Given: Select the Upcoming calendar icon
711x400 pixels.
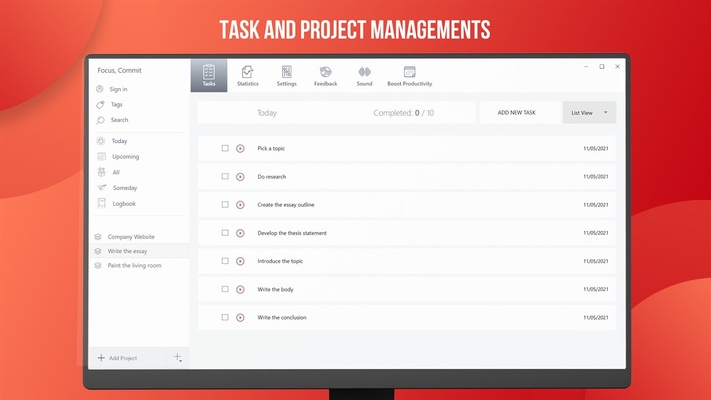Looking at the screenshot, I should point(102,156).
